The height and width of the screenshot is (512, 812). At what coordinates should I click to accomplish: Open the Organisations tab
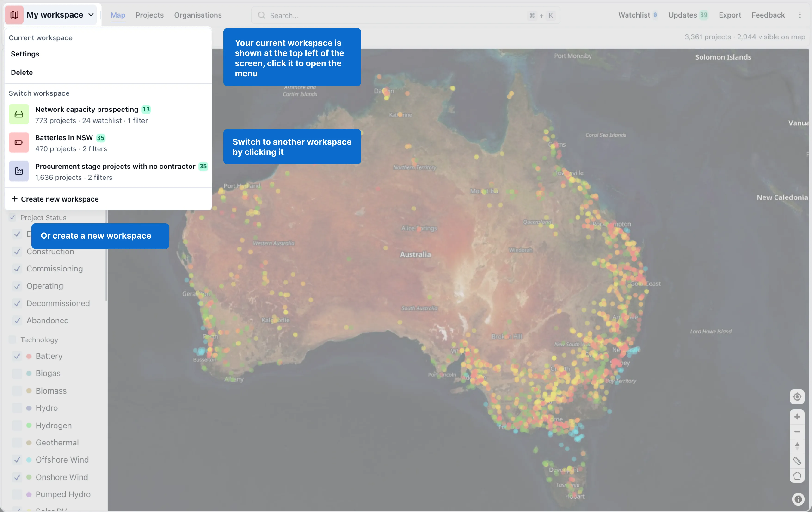198,15
